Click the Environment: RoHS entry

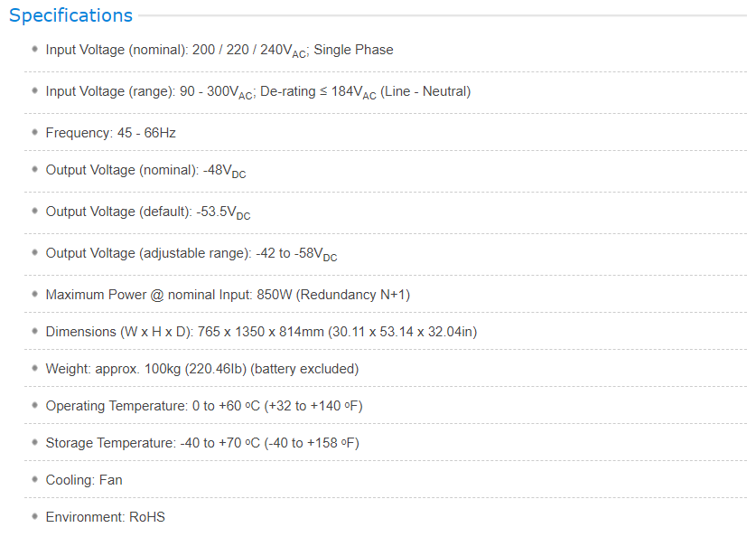(105, 517)
